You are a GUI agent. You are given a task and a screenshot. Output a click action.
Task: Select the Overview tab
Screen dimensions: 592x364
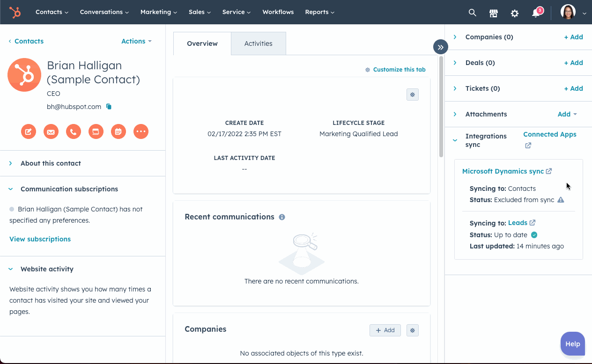pyautogui.click(x=202, y=44)
